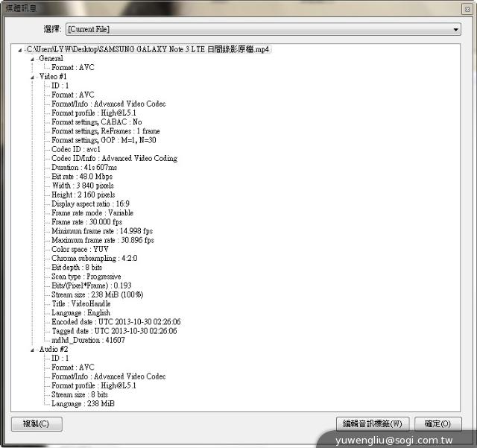
Task: Collapse the root file path node
Action: point(22,50)
